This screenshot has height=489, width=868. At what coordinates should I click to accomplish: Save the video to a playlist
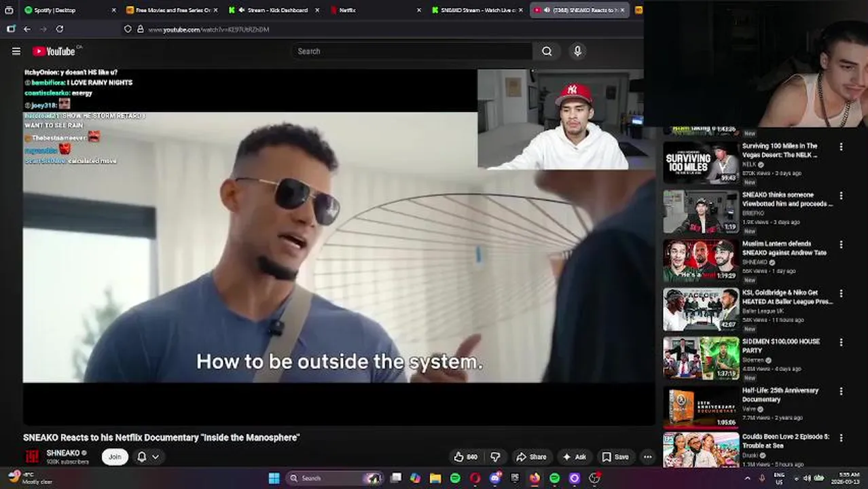tap(615, 457)
